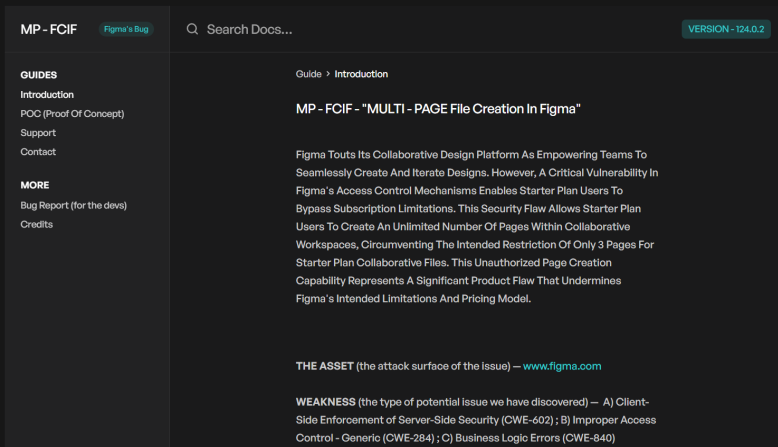The image size is (778, 447).
Task: Click the MORE section heading
Action: [35, 185]
